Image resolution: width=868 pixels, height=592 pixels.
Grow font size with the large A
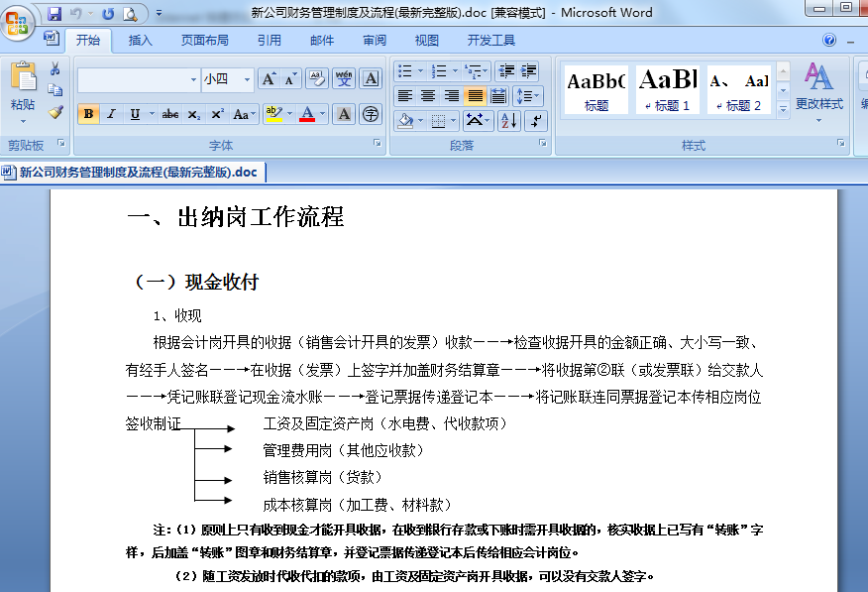pos(269,79)
